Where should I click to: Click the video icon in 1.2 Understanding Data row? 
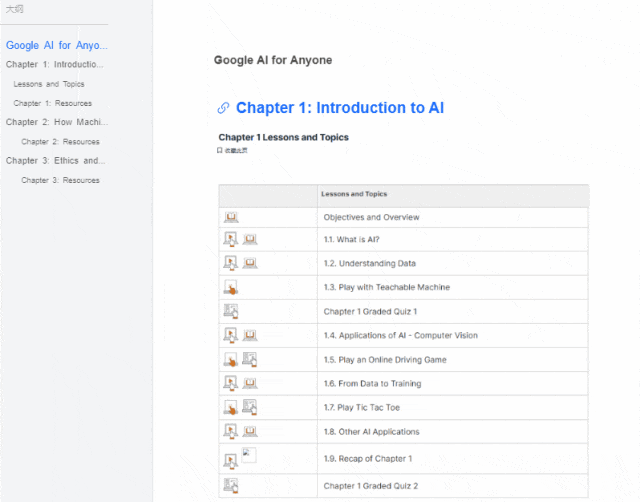231,263
